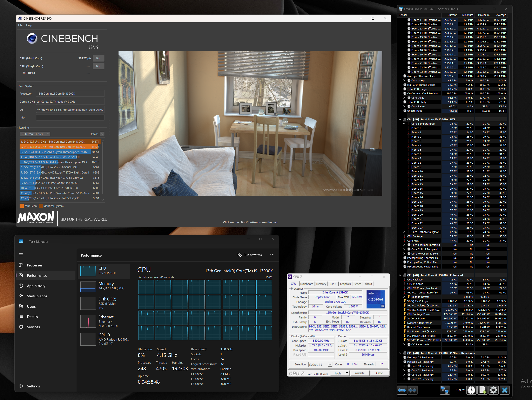Switch to Bench tab in CPU-Z
The height and width of the screenshot is (400, 532).
coord(357,284)
